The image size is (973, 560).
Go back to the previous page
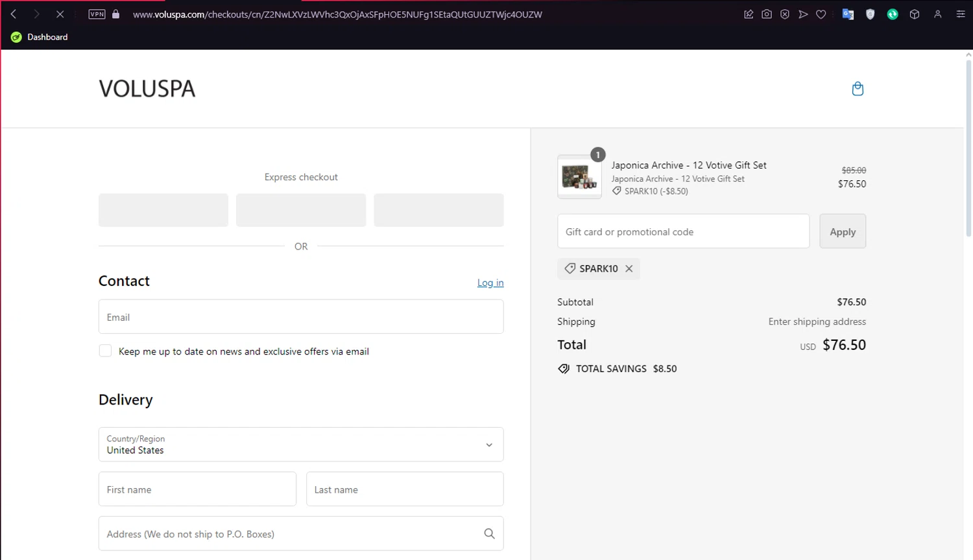pyautogui.click(x=13, y=14)
